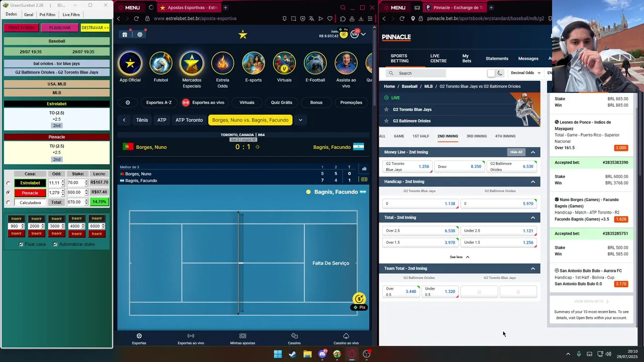This screenshot has width=644, height=362.
Task: Open Esportes in Estrelabet bottom navigation
Action: [139, 339]
